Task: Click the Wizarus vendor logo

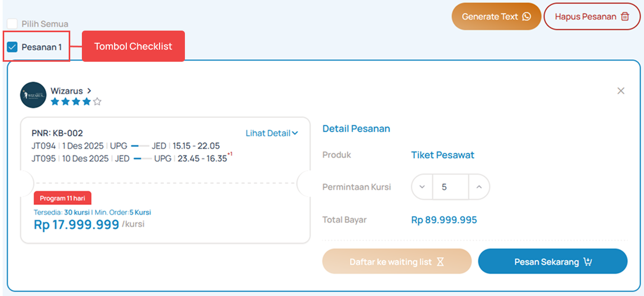Action: click(33, 95)
